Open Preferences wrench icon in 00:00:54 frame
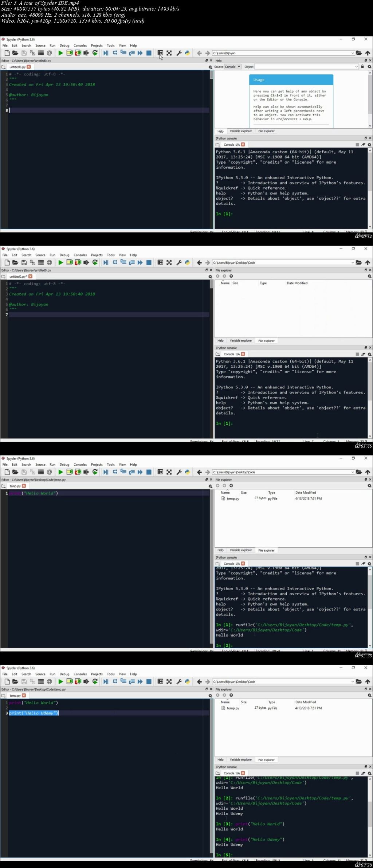373x868 pixels. click(179, 53)
